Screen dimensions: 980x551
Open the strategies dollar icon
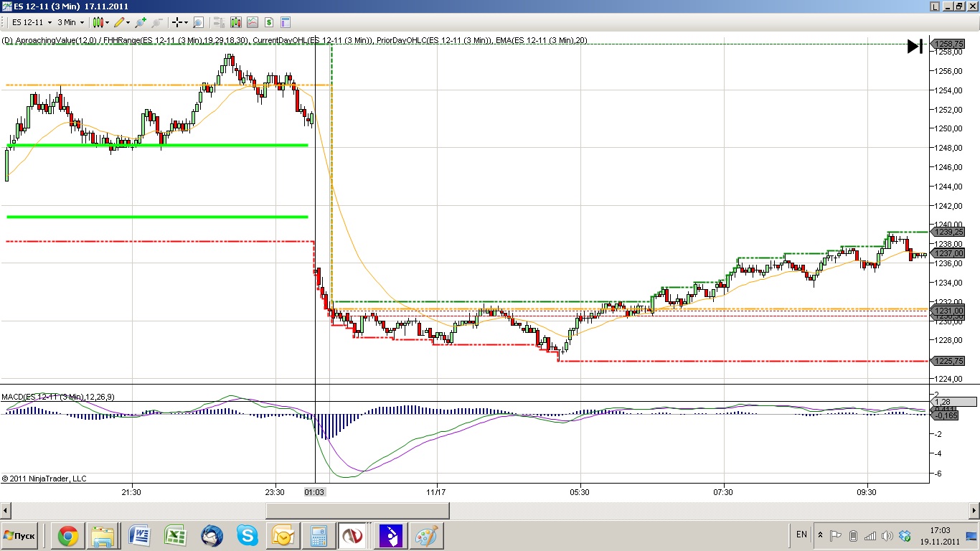coord(270,22)
